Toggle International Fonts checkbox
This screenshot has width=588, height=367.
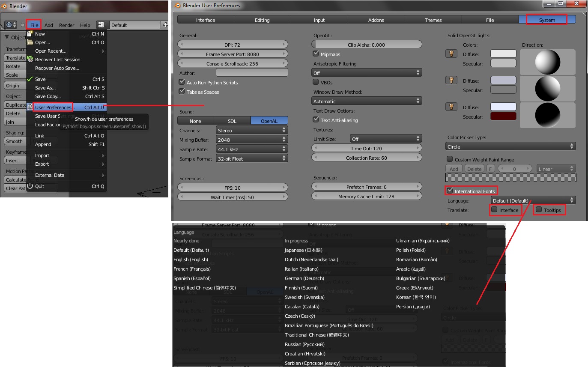450,191
